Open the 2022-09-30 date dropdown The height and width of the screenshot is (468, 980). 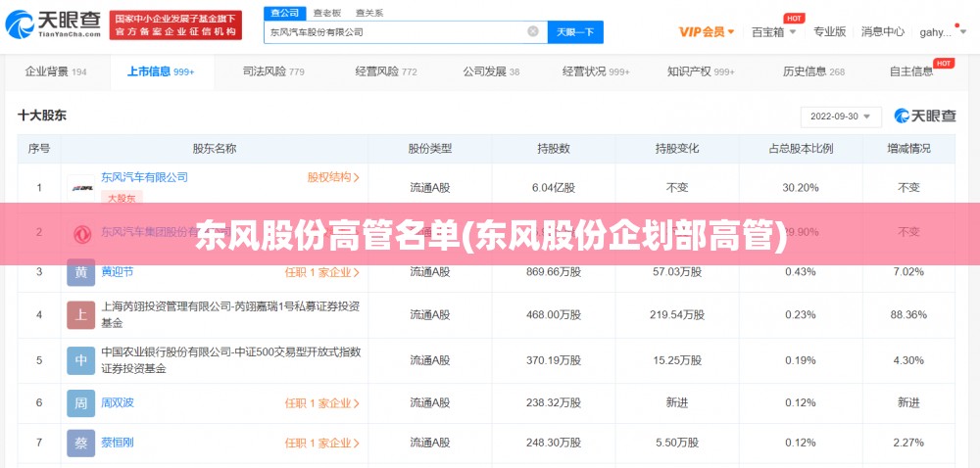841,117
